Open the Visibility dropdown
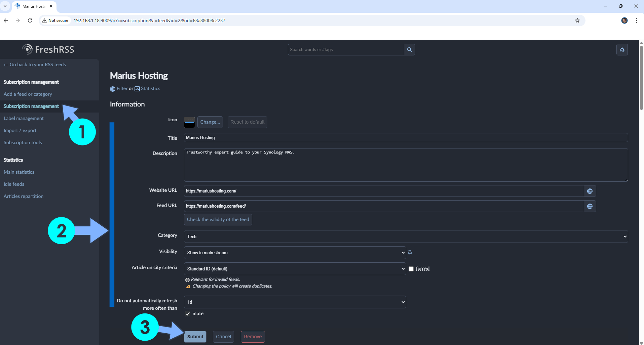The width and height of the screenshot is (644, 345). pyautogui.click(x=295, y=253)
